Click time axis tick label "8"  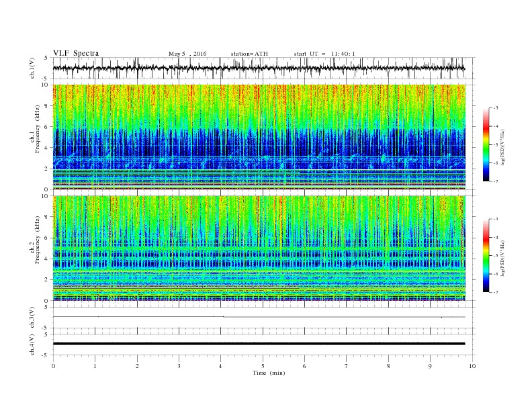click(388, 366)
